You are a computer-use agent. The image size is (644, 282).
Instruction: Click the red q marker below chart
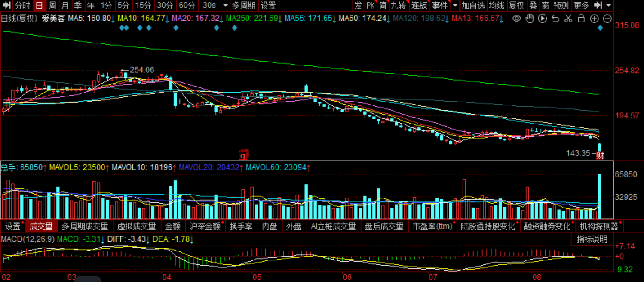244,154
